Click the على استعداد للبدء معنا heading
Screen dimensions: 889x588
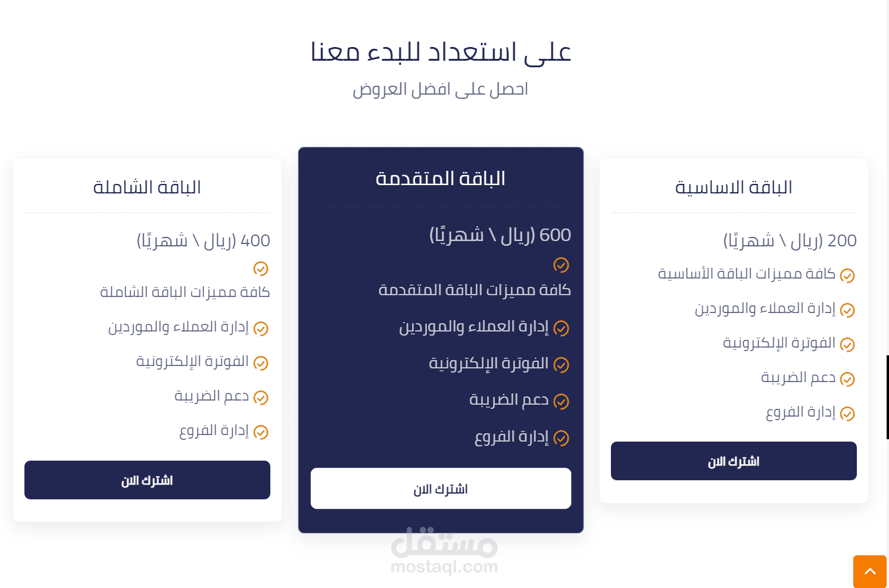(x=441, y=52)
